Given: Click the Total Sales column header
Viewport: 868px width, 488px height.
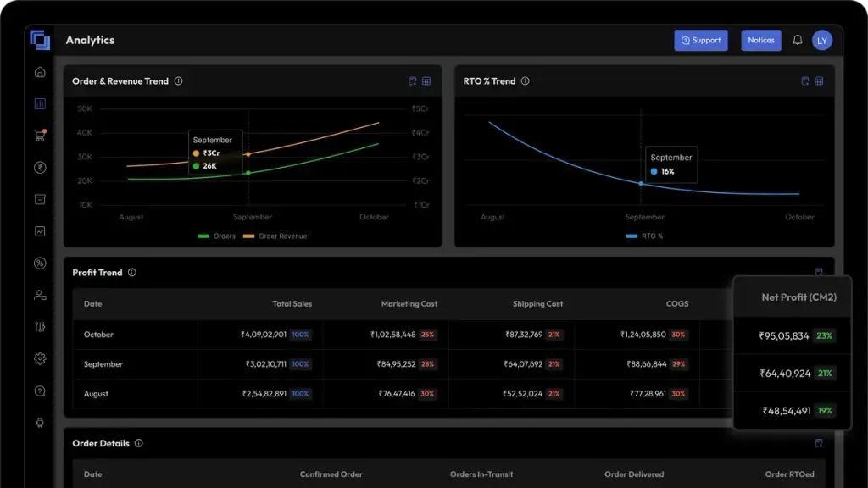Looking at the screenshot, I should [x=292, y=304].
